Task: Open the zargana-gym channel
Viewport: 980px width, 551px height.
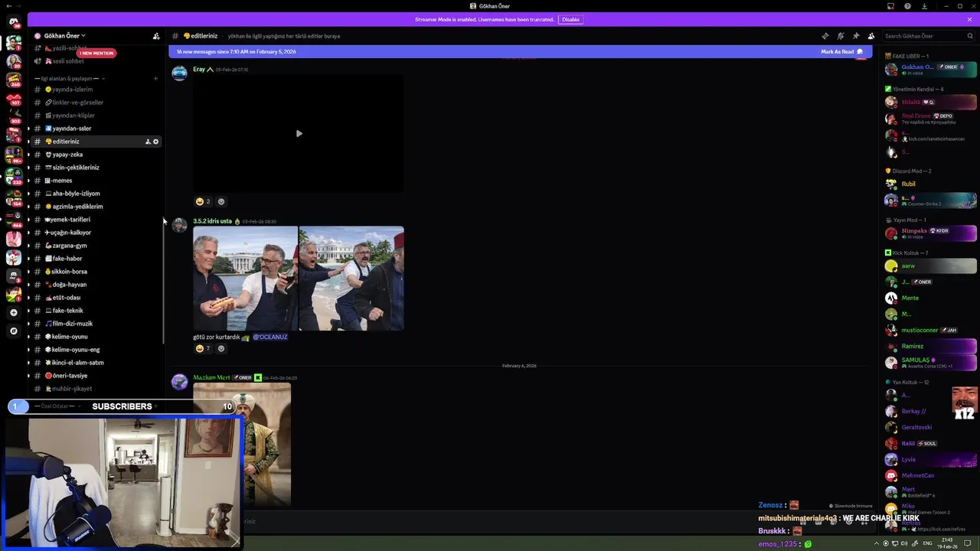Action: click(96, 246)
